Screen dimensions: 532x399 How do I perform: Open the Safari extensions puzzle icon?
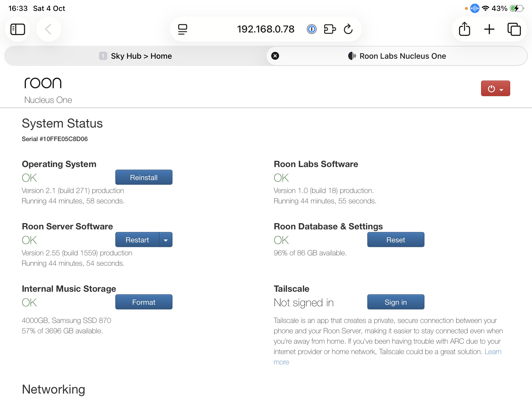[330, 29]
